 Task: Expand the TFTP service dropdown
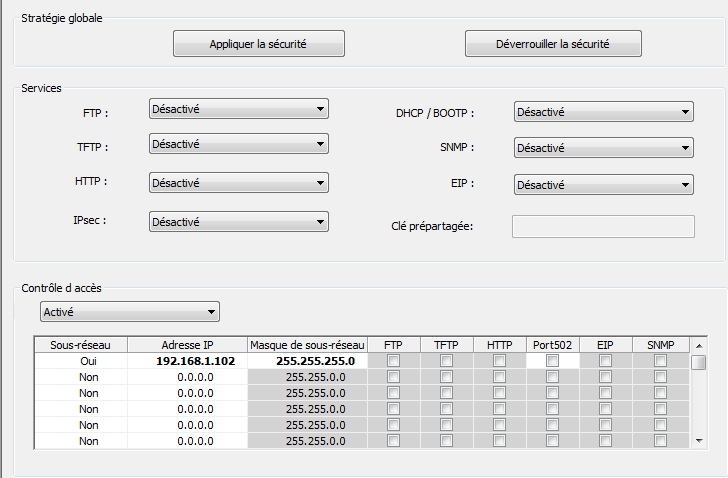[238, 145]
